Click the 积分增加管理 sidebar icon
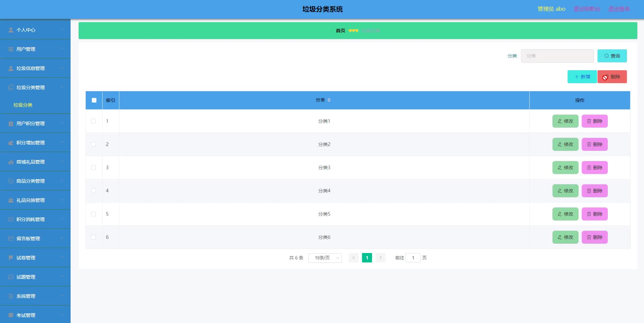 pos(11,143)
